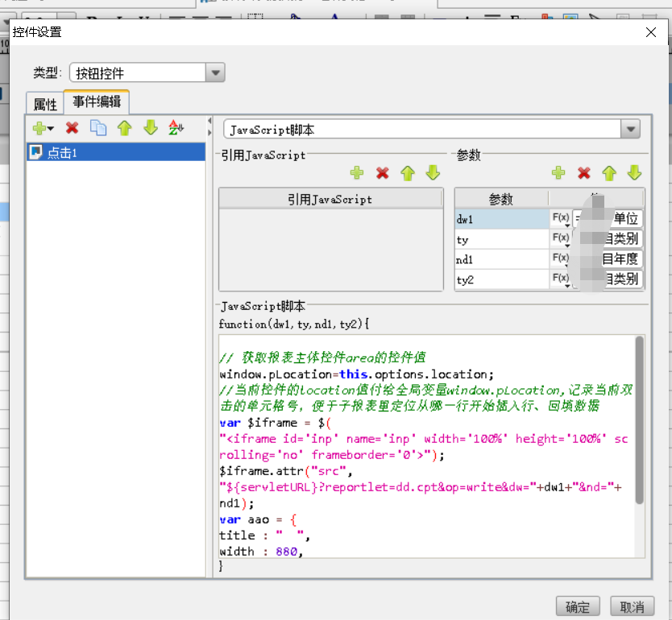Click the 引用JavaScript table column header
Screen dimensions: 672x620
330,199
